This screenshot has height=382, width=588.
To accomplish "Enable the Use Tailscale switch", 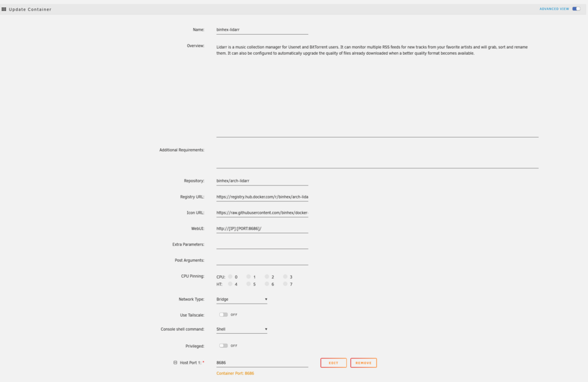I will (x=223, y=314).
